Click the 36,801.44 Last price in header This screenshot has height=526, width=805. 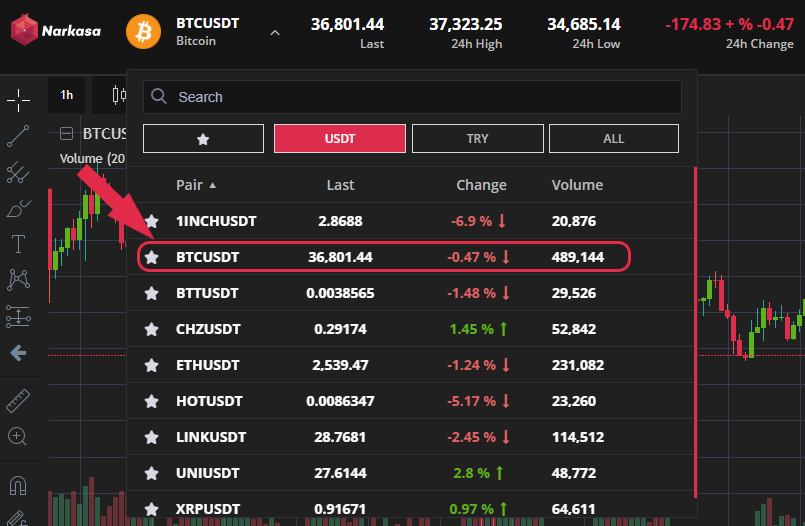(348, 24)
